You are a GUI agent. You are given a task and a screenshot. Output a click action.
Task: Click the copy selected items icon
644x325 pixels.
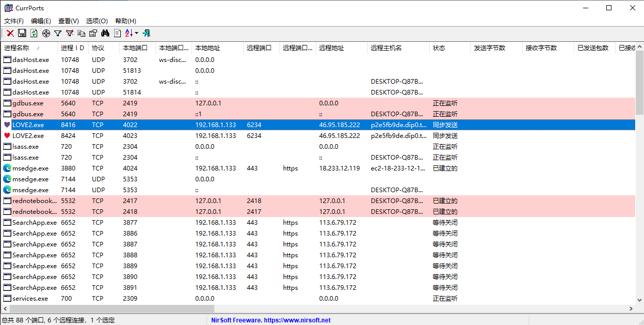[x=82, y=33]
